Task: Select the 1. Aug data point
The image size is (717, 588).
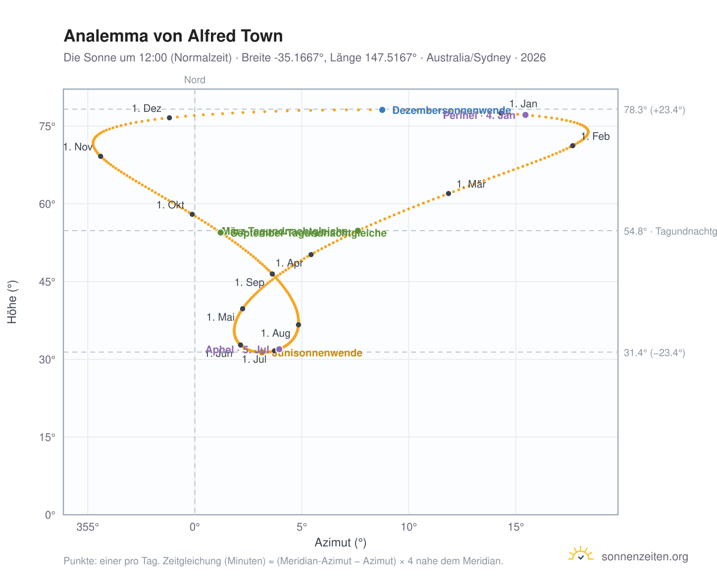Action: pos(298,325)
